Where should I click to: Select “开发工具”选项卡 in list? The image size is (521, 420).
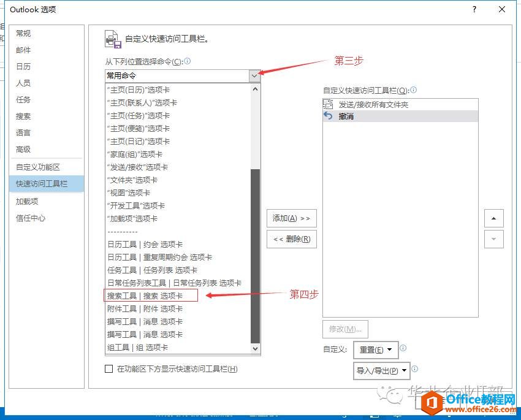click(178, 205)
